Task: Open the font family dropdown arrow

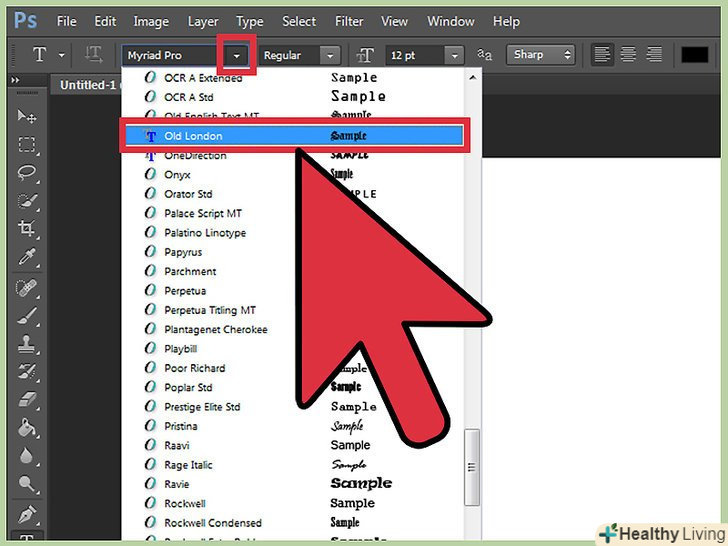Action: (x=237, y=56)
